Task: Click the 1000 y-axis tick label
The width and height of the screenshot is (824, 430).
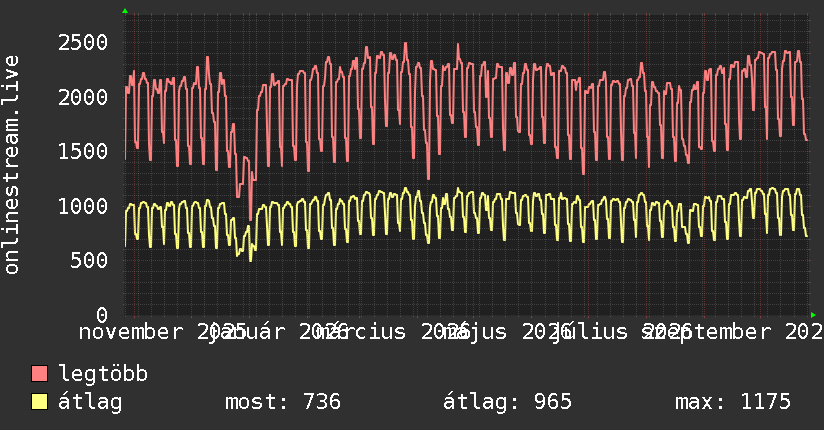Action: click(83, 206)
